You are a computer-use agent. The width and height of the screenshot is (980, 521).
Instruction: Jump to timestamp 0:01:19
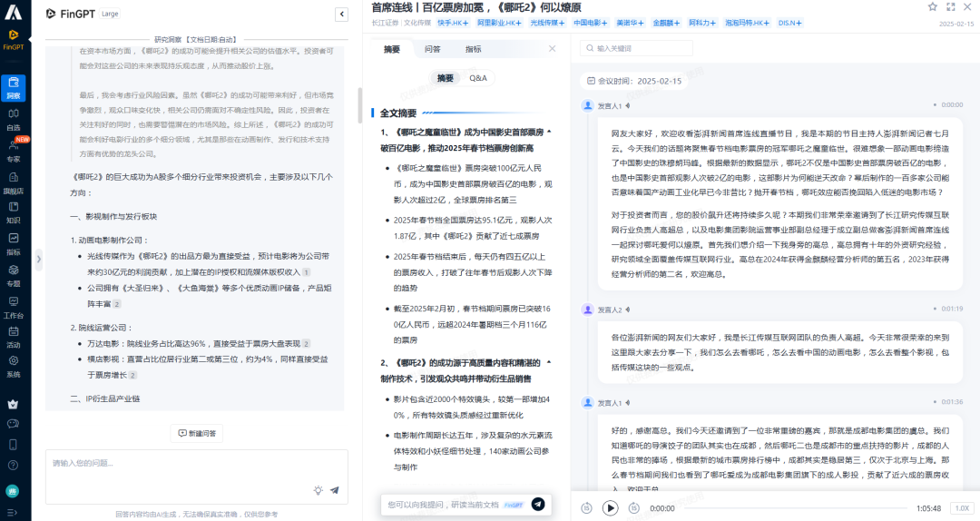pos(952,309)
